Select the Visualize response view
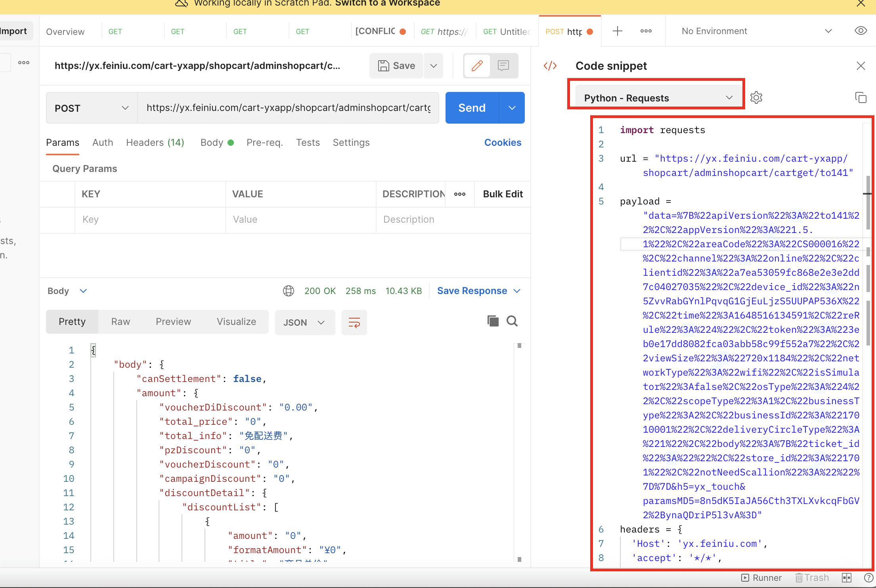 click(236, 322)
